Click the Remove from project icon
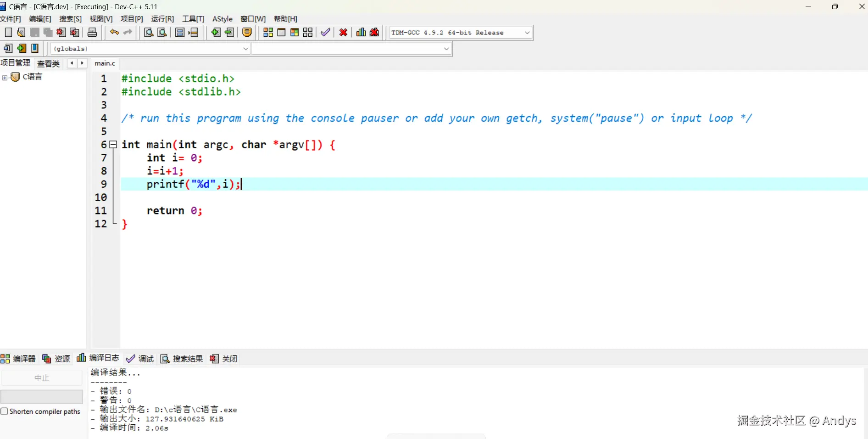868x439 pixels. click(229, 32)
